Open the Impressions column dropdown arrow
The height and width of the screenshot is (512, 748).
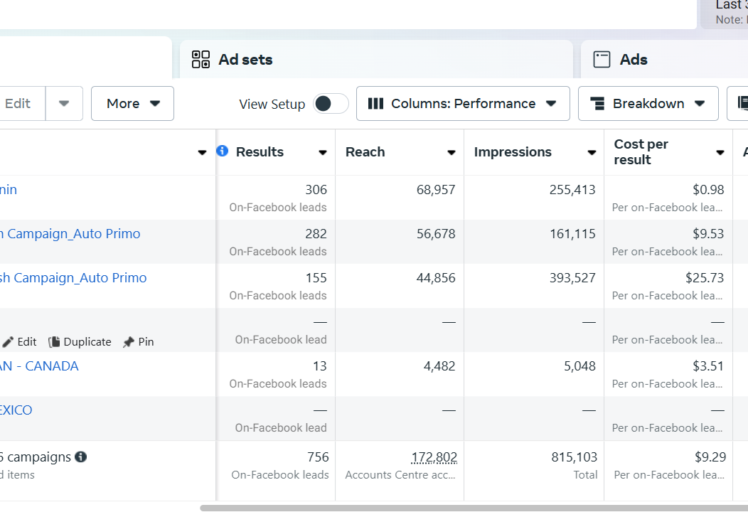[591, 153]
